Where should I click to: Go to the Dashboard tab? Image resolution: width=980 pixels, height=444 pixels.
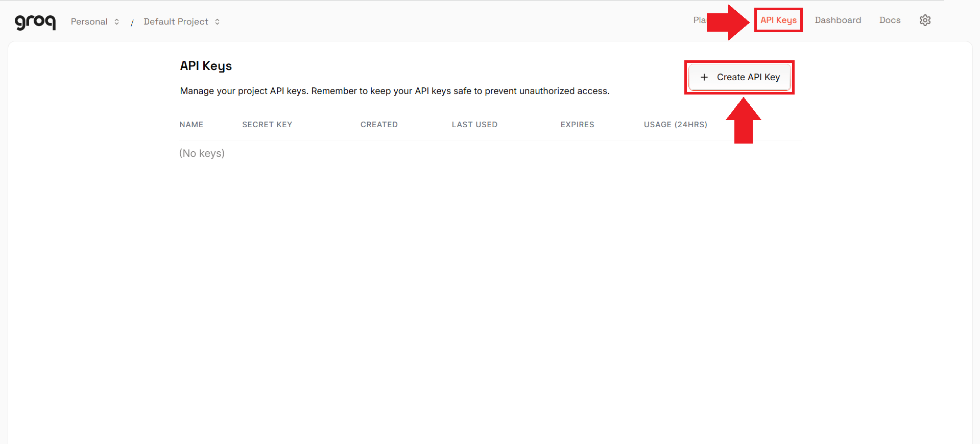pyautogui.click(x=838, y=20)
